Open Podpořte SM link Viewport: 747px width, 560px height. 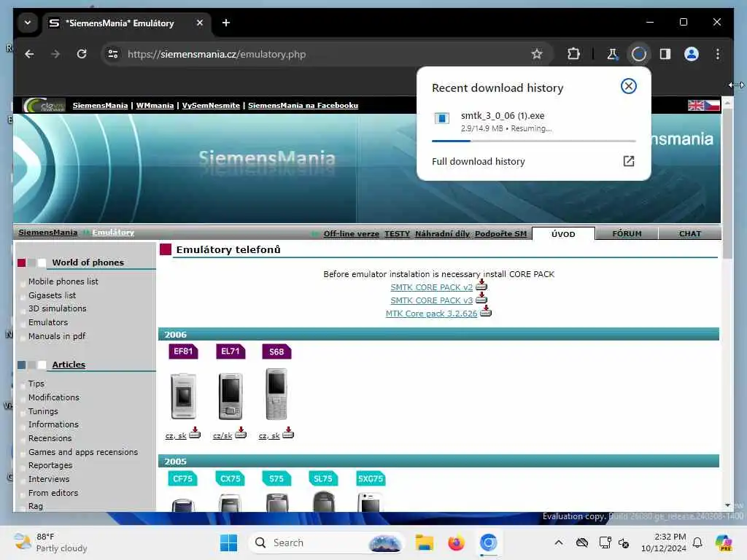500,234
